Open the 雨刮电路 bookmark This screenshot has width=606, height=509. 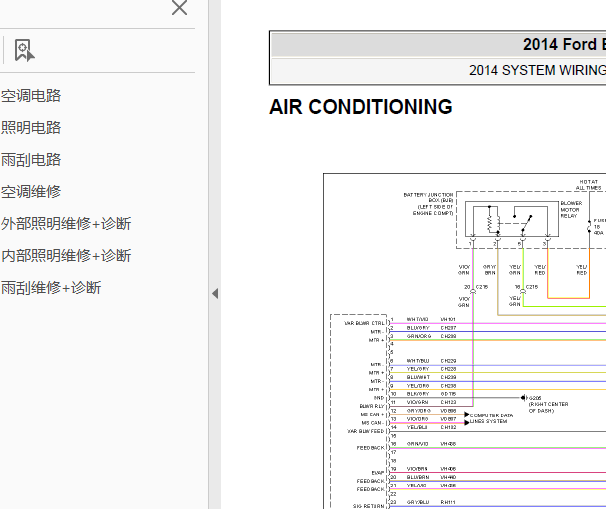31,160
